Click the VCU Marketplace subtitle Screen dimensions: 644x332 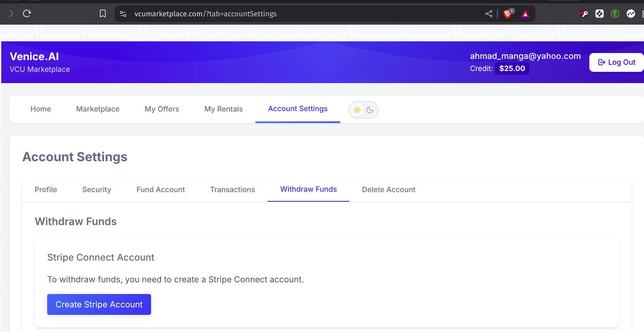(x=40, y=69)
